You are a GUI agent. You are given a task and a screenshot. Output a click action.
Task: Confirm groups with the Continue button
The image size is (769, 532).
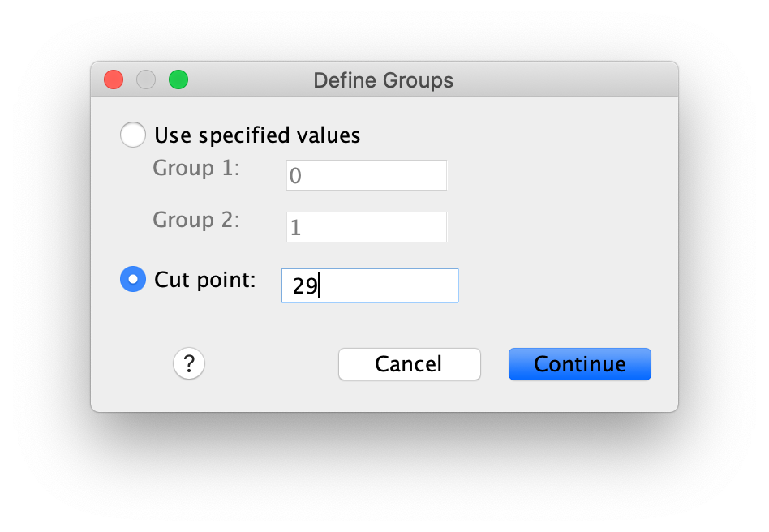coord(580,364)
